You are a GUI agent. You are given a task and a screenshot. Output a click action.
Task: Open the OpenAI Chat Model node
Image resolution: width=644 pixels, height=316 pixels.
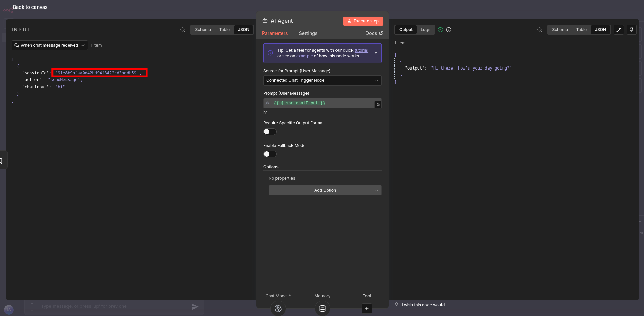tap(278, 309)
